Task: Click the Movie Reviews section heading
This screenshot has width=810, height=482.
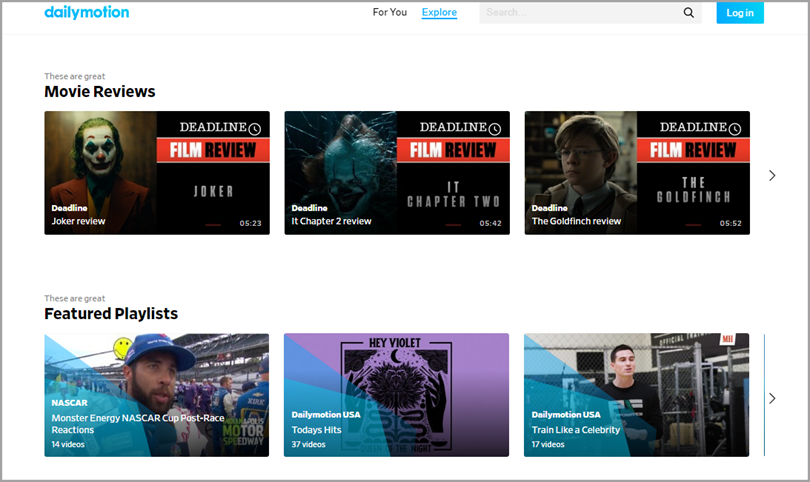Action: coord(100,91)
